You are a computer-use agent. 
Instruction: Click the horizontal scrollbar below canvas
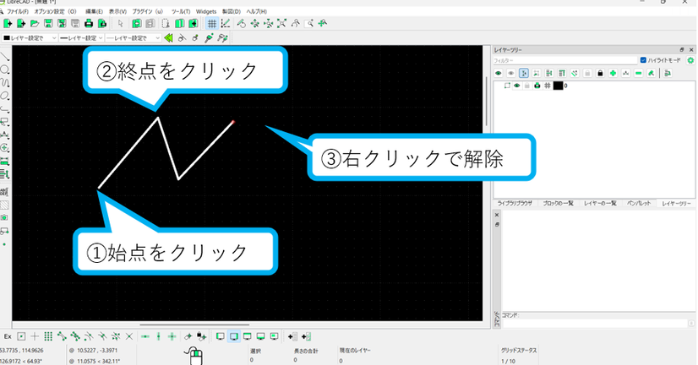(x=195, y=324)
